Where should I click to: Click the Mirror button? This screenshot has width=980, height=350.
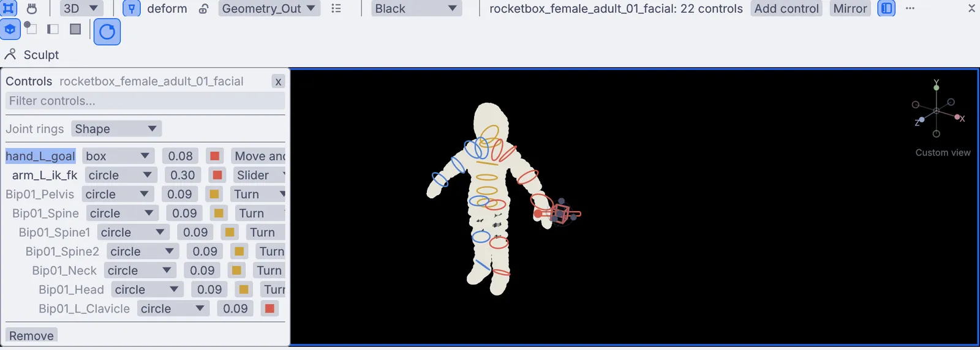tap(850, 9)
